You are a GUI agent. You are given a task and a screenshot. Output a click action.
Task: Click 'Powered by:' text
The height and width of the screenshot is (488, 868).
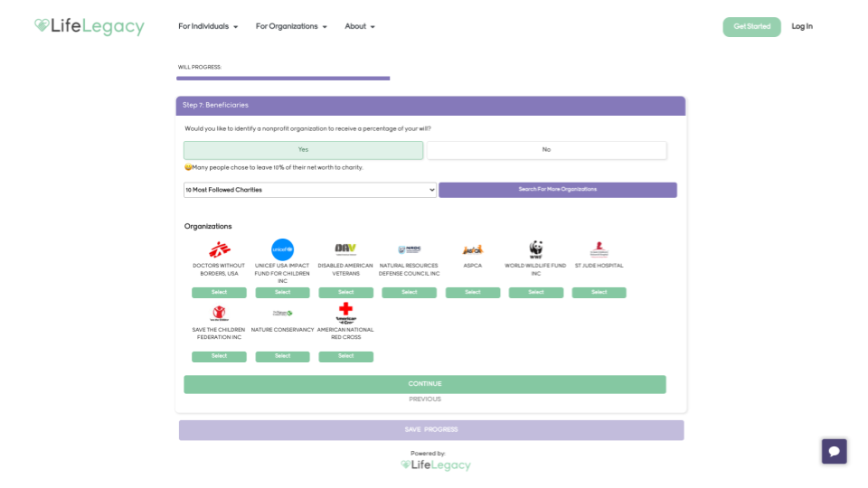click(428, 453)
